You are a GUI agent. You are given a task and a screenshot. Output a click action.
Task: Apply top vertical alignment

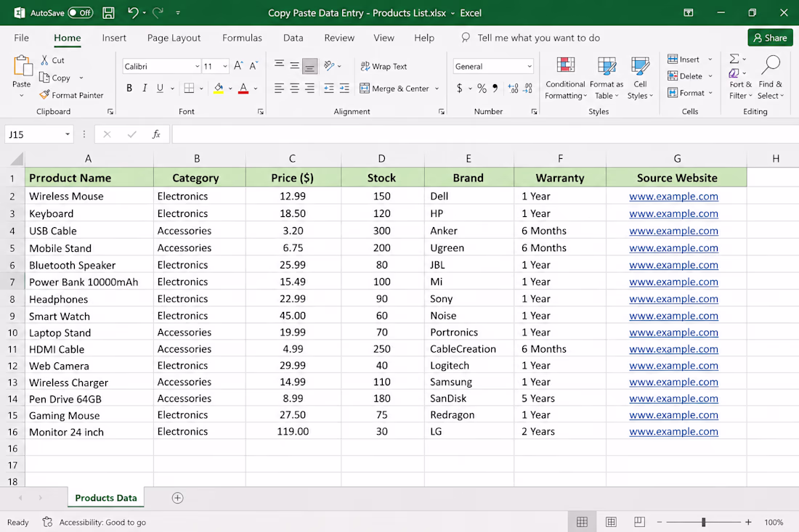pyautogui.click(x=279, y=65)
